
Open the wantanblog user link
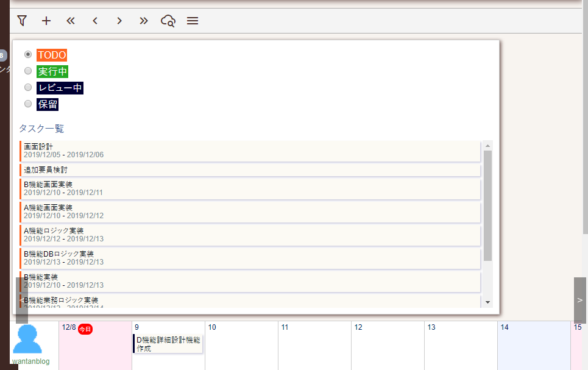point(30,361)
